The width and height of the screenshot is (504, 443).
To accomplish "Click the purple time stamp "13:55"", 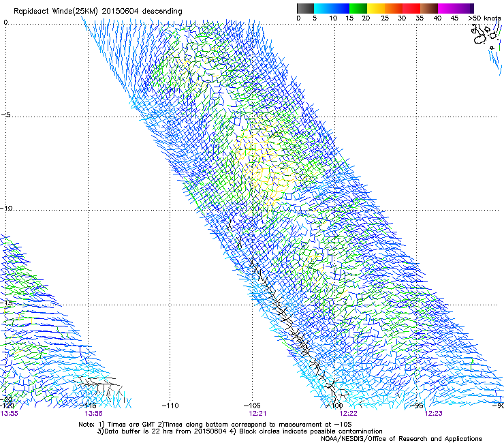I will (x=10, y=414).
